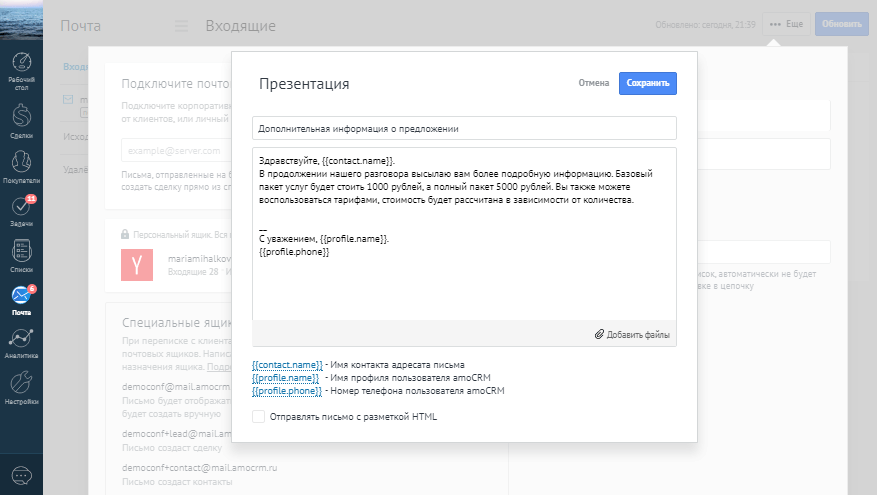Insert the {{profile.phone}} placeholder link
This screenshot has height=495, width=877.
pyautogui.click(x=288, y=391)
